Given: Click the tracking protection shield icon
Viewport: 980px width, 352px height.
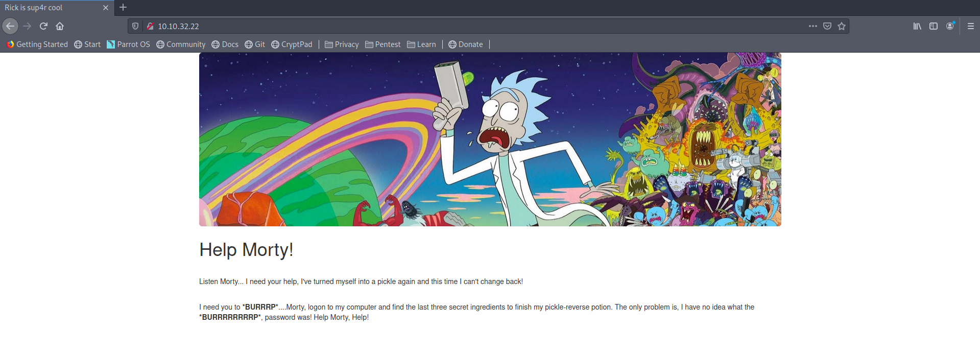Looking at the screenshot, I should [135, 26].
